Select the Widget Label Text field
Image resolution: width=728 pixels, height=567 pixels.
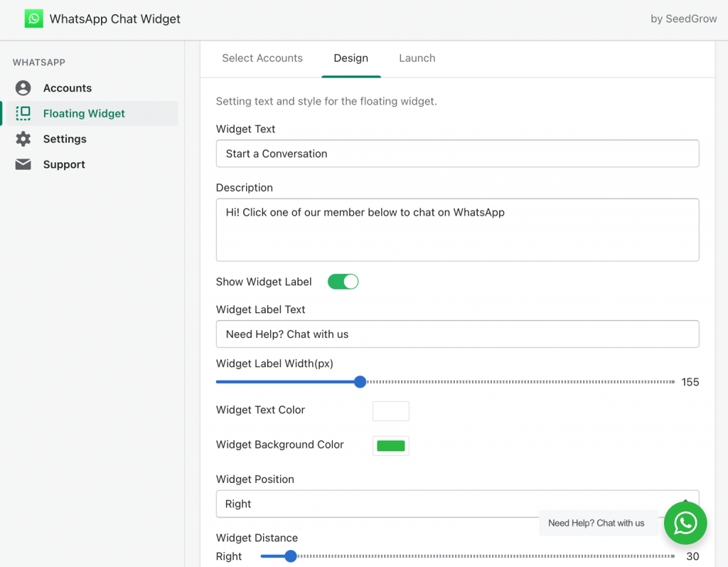pos(457,334)
